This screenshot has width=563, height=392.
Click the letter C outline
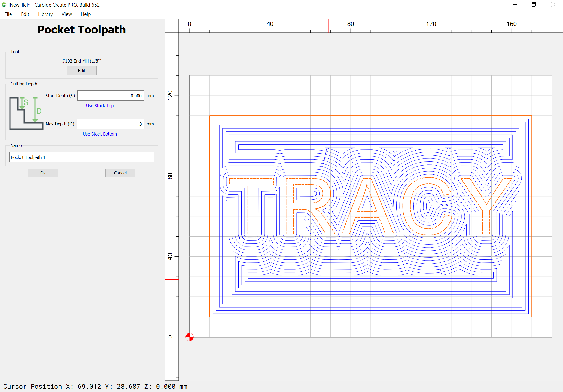point(427,206)
